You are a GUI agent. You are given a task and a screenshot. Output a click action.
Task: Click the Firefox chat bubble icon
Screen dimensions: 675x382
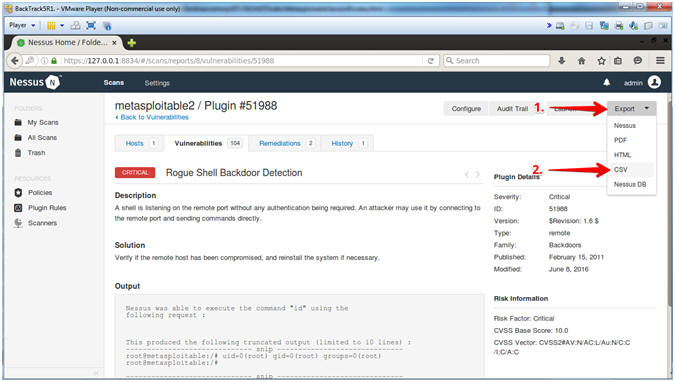[638, 61]
